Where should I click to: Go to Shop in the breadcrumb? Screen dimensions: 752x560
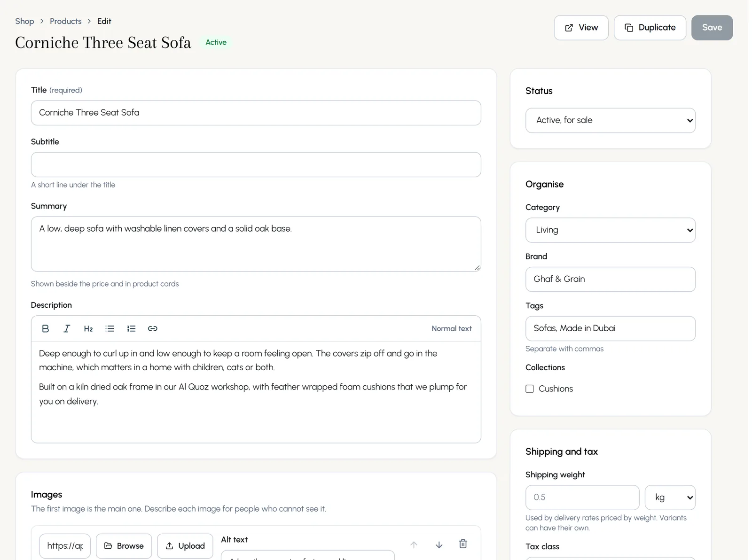[x=24, y=21]
